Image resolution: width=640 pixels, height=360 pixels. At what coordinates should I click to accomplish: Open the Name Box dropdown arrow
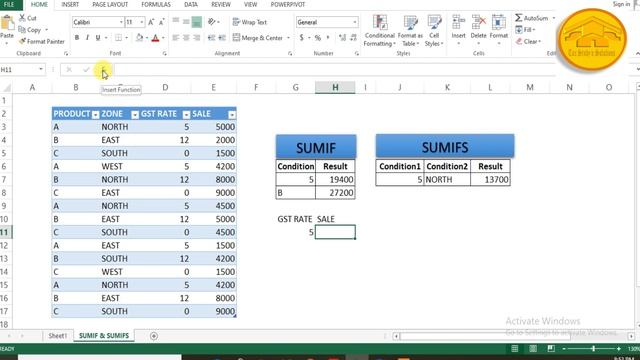click(41, 69)
